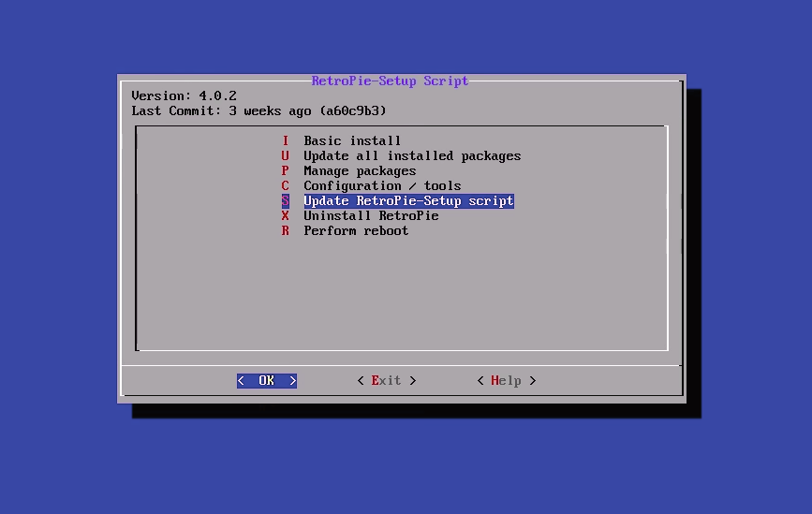Click the RetroPie-Setup Script dialog title

pyautogui.click(x=390, y=81)
